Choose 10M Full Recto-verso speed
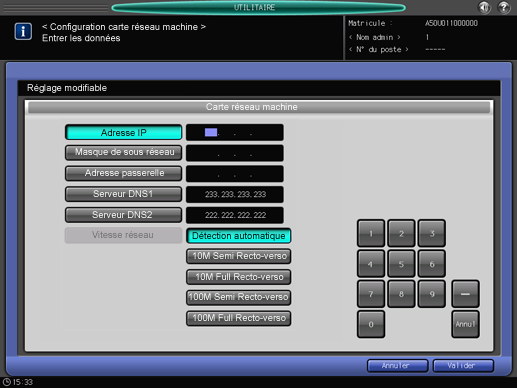517x388 pixels. 239,277
